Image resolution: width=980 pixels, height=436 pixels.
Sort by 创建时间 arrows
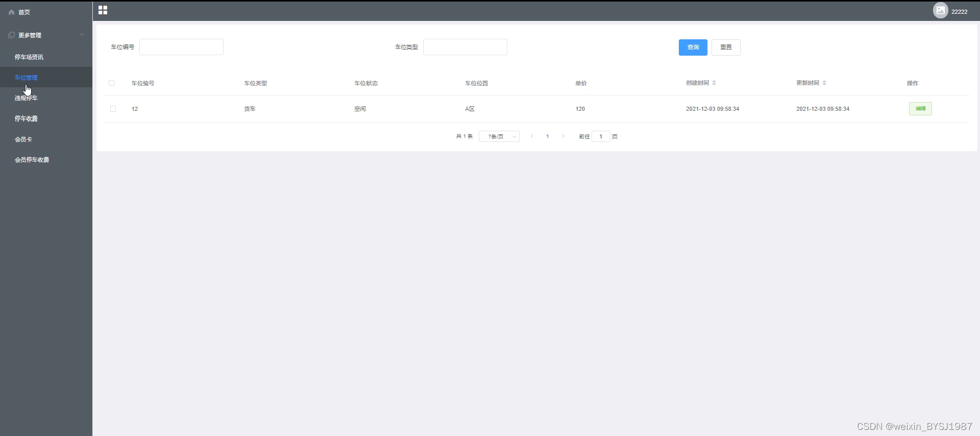coord(714,83)
